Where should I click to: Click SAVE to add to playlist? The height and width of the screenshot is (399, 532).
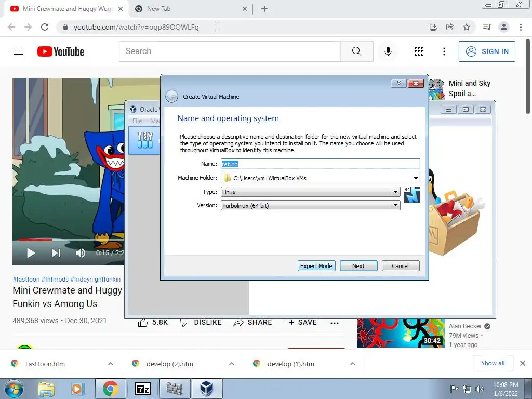click(300, 322)
